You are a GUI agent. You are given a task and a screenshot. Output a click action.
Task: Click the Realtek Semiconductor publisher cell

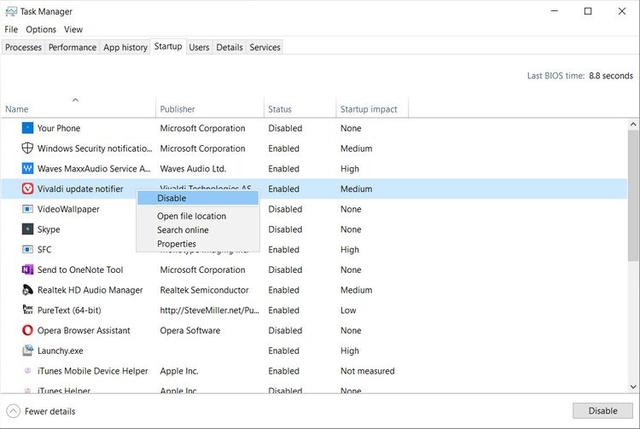tap(204, 290)
